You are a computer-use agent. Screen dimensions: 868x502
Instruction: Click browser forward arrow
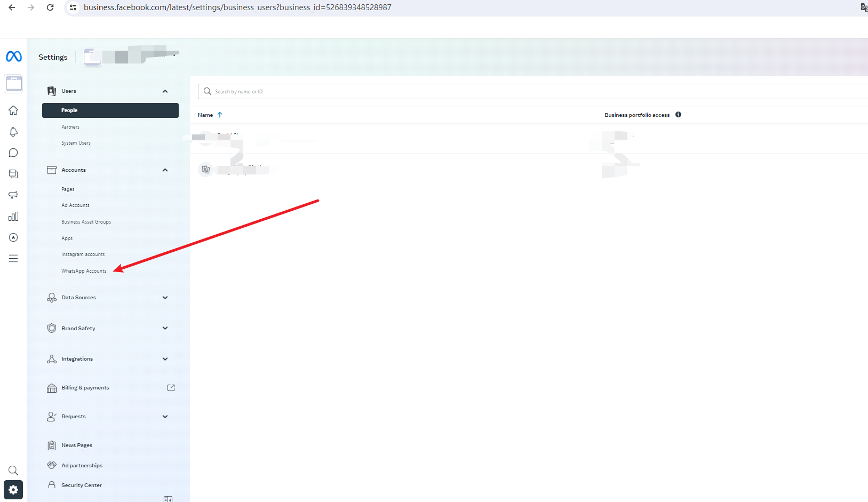point(31,7)
